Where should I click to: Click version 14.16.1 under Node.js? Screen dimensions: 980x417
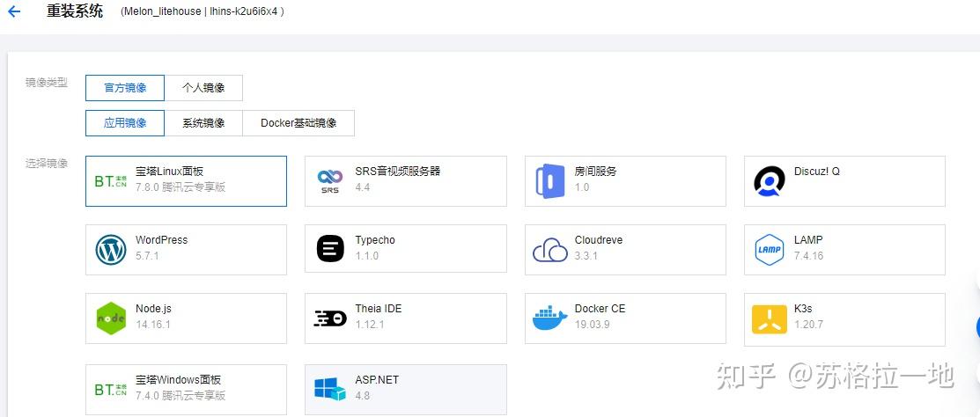click(153, 325)
